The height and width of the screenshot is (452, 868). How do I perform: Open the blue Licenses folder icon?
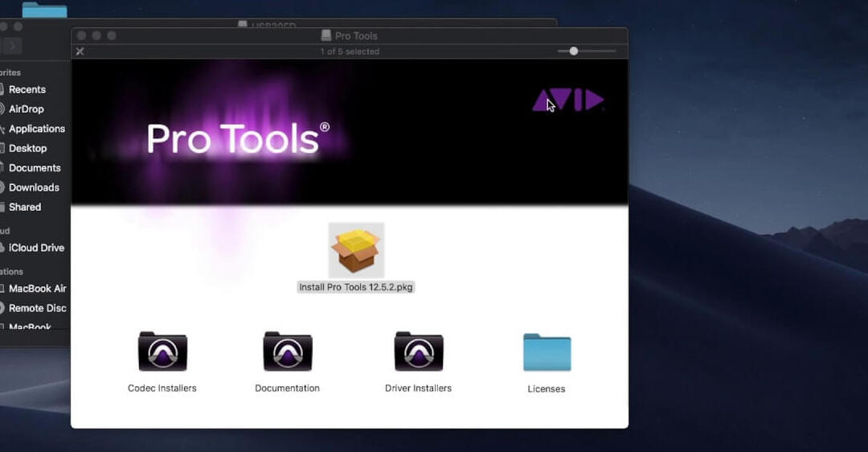coord(547,352)
